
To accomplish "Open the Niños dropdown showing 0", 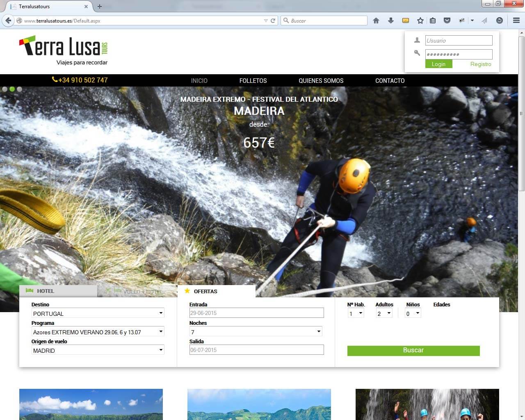I will pyautogui.click(x=413, y=313).
